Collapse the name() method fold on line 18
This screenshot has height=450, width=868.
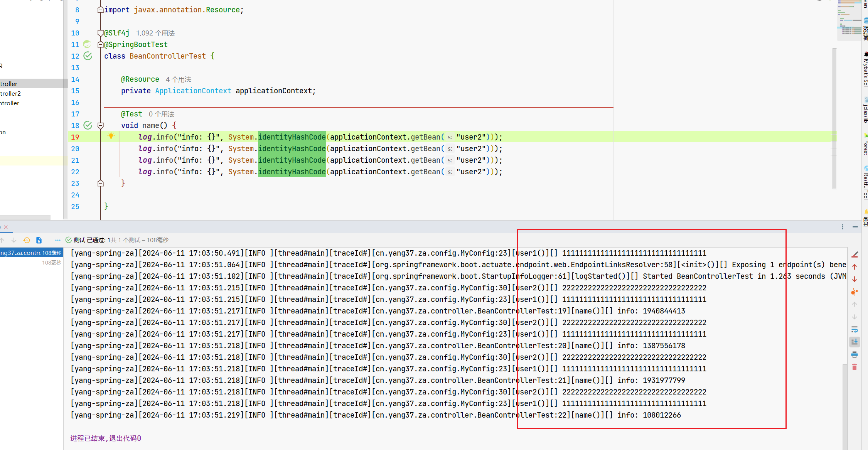(x=101, y=126)
